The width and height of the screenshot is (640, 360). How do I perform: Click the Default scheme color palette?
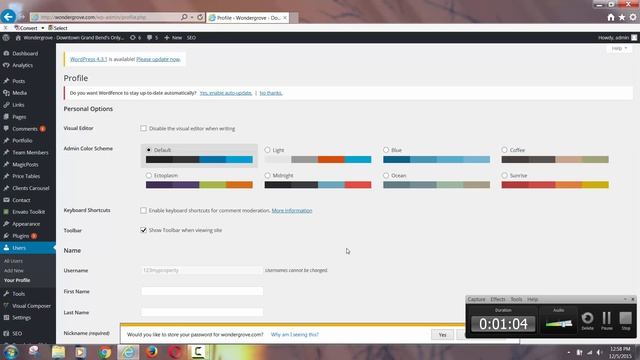[199, 160]
